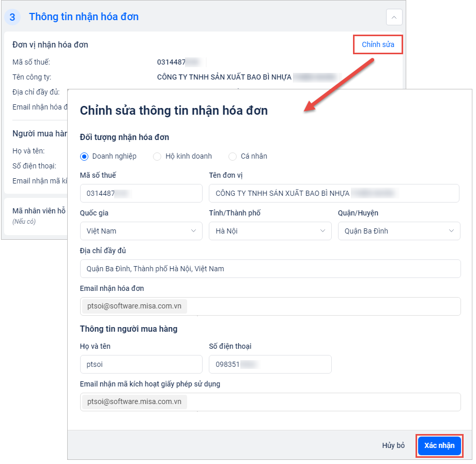
Task: Expand the Tỉnh/Thành phố dropdown
Action: pos(270,231)
